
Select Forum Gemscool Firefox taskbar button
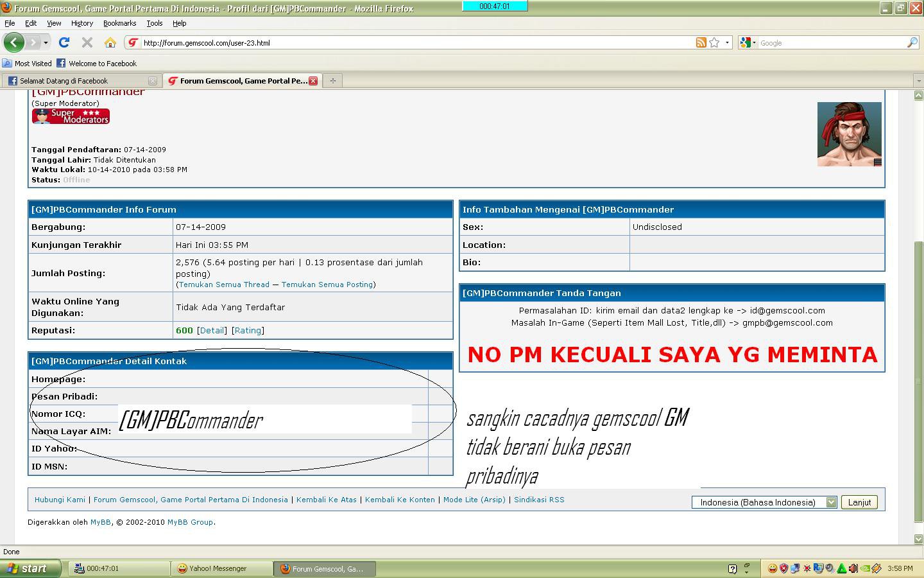(325, 568)
